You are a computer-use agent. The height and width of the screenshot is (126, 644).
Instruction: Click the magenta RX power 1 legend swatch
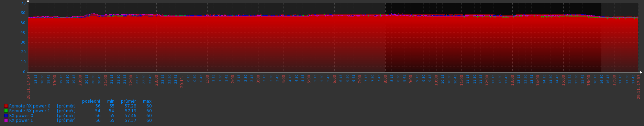click(6, 121)
